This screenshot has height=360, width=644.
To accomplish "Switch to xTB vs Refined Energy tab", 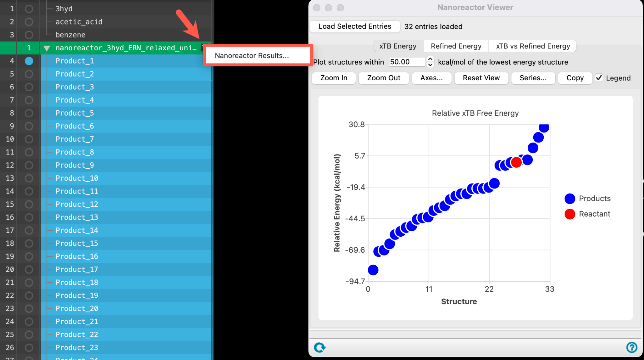I will (533, 46).
